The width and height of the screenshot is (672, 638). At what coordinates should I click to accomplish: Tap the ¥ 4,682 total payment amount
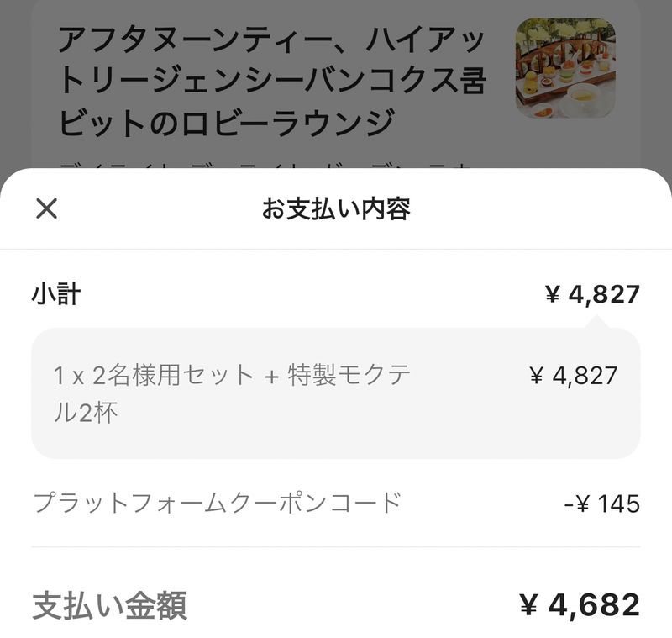580,604
